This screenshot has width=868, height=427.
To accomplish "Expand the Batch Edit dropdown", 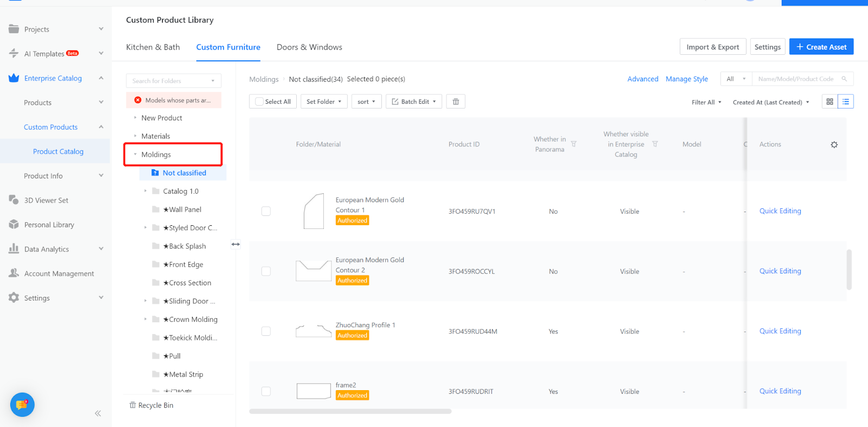I will pyautogui.click(x=414, y=101).
